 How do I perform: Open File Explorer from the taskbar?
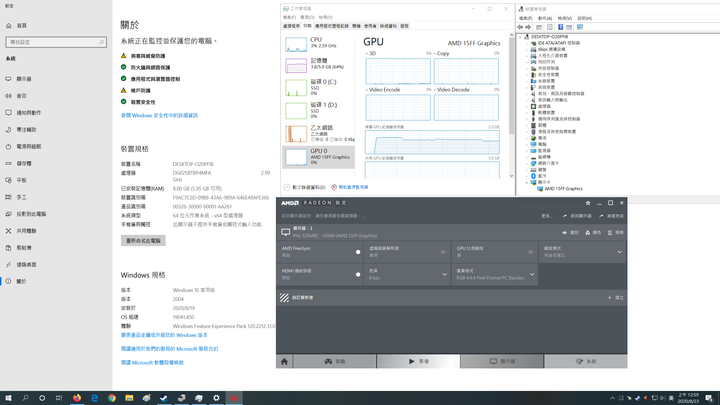(129, 398)
